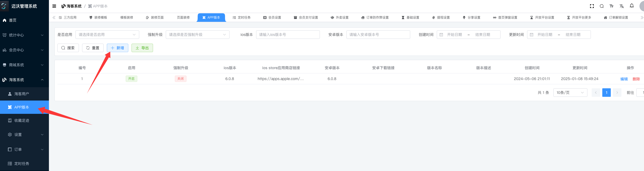Click the font size icon
This screenshot has height=171, width=644.
pos(611,6)
